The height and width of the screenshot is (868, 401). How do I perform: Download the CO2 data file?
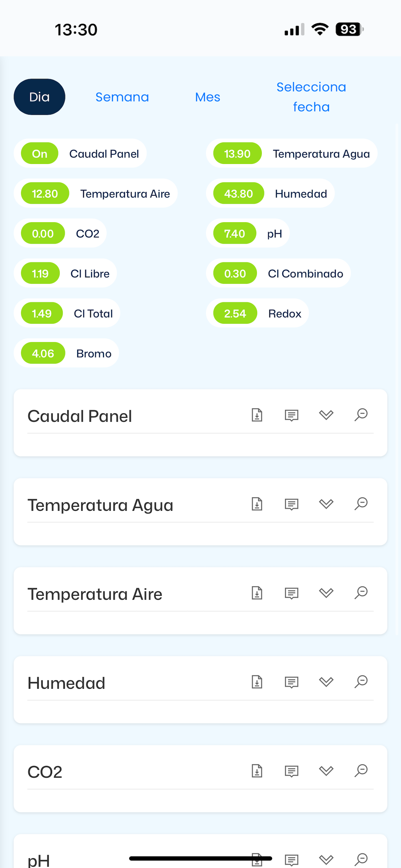(257, 770)
